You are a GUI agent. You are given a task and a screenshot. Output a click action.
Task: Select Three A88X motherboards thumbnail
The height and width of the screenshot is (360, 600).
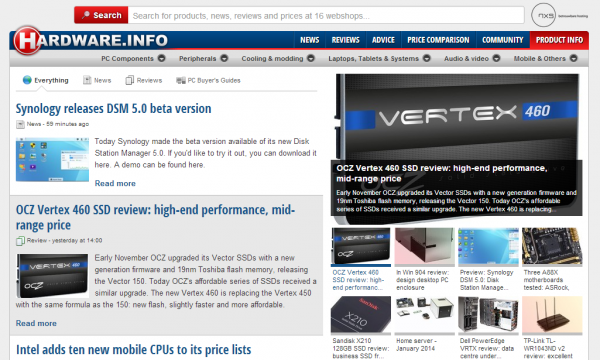click(x=552, y=246)
